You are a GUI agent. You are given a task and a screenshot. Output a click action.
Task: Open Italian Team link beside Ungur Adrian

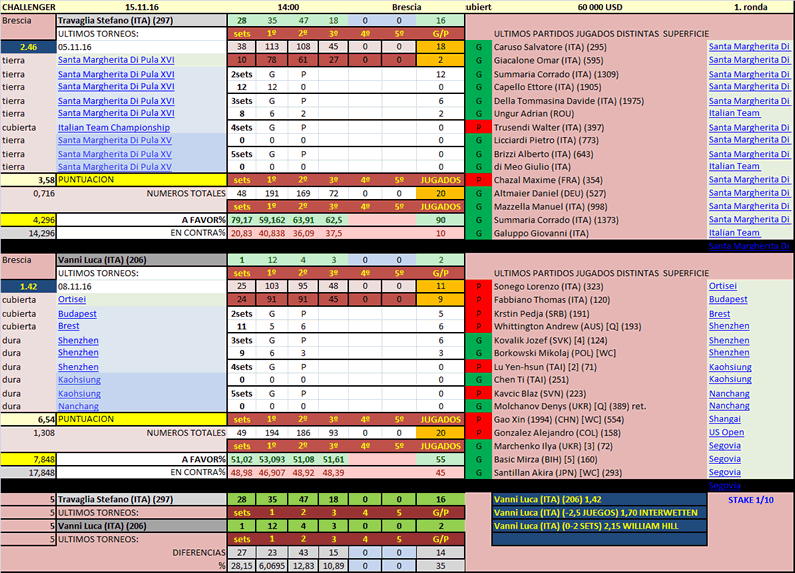(734, 113)
